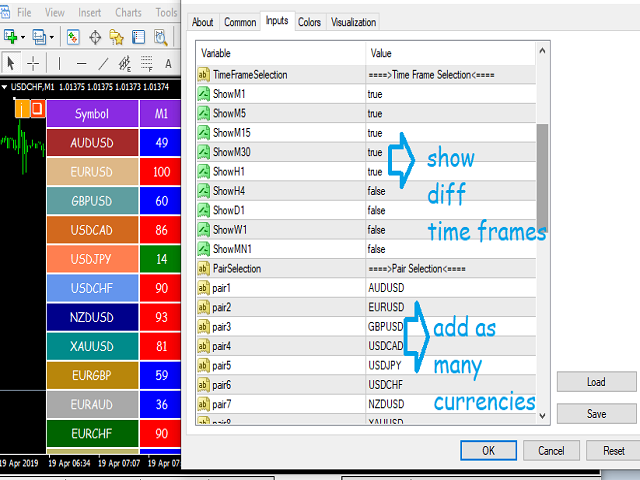
Task: Click the orange info icon on chart
Action: click(22, 109)
